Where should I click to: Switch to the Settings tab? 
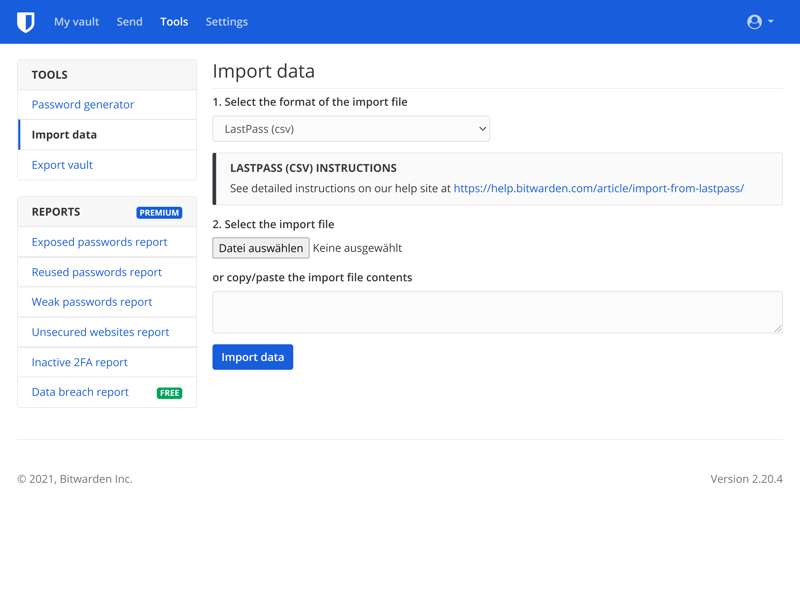coord(227,22)
